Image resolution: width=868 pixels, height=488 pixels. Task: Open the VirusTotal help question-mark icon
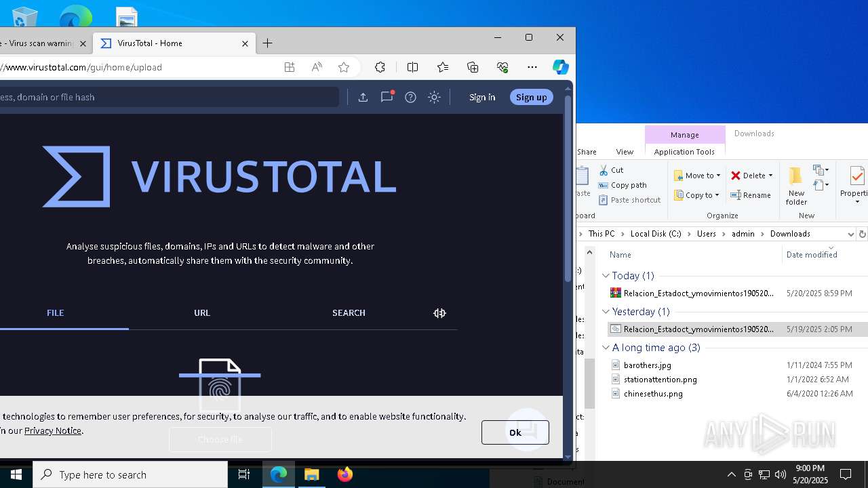(x=410, y=97)
